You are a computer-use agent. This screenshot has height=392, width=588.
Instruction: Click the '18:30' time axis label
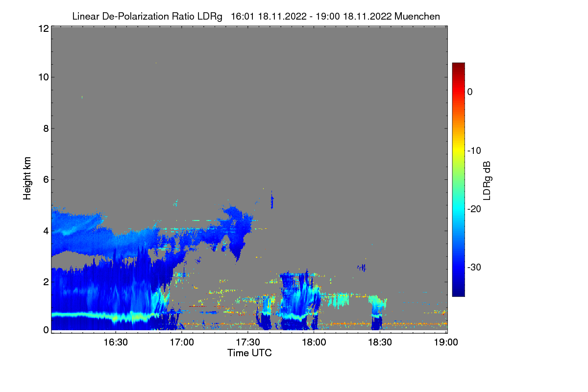pyautogui.click(x=380, y=342)
